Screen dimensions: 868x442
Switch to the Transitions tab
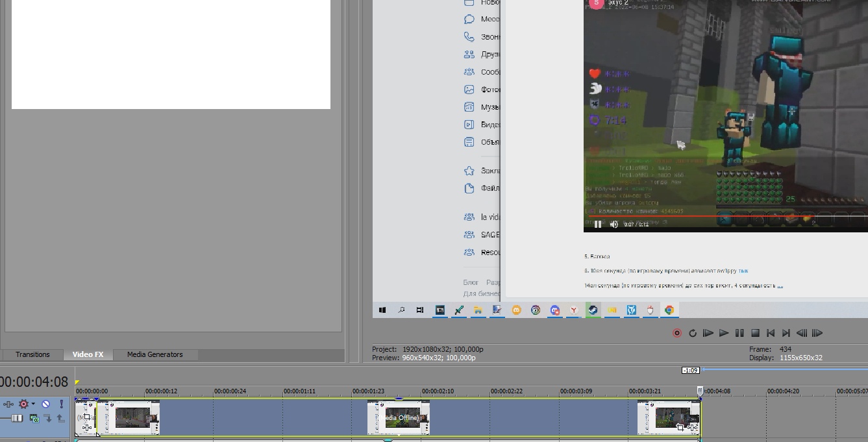tap(32, 354)
